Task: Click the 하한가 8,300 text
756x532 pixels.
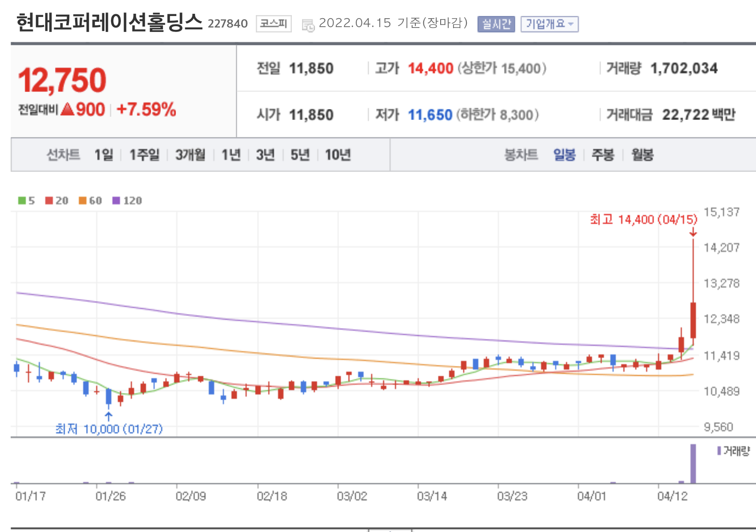Action: tap(497, 115)
